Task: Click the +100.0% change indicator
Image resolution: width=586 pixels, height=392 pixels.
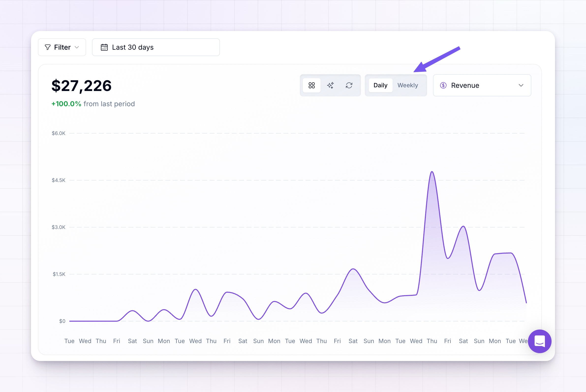Action: 66,104
